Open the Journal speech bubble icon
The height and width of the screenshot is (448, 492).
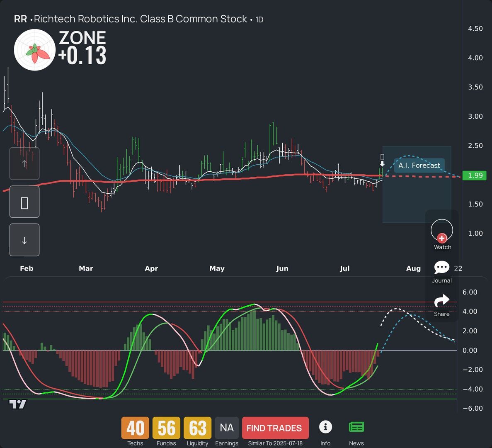pos(441,268)
